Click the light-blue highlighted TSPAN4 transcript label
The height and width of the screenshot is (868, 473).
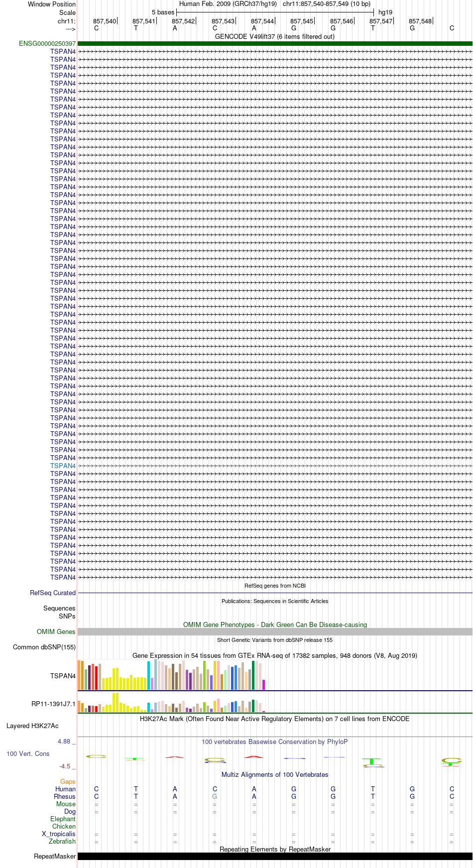(63, 466)
